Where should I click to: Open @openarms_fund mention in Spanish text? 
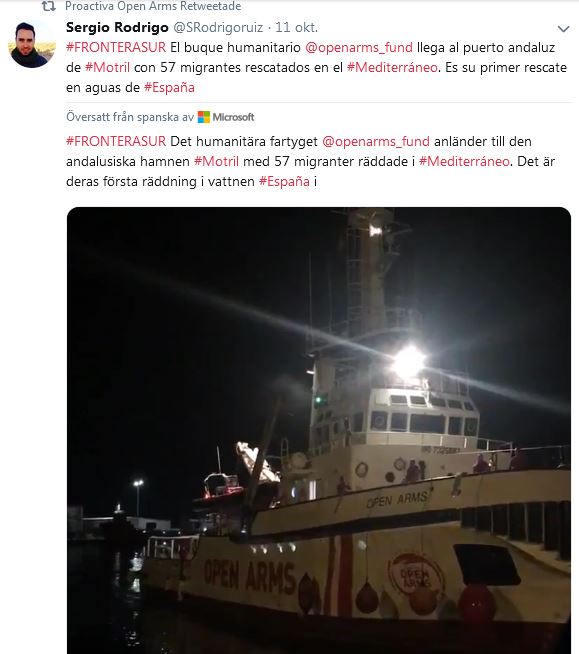coord(359,48)
